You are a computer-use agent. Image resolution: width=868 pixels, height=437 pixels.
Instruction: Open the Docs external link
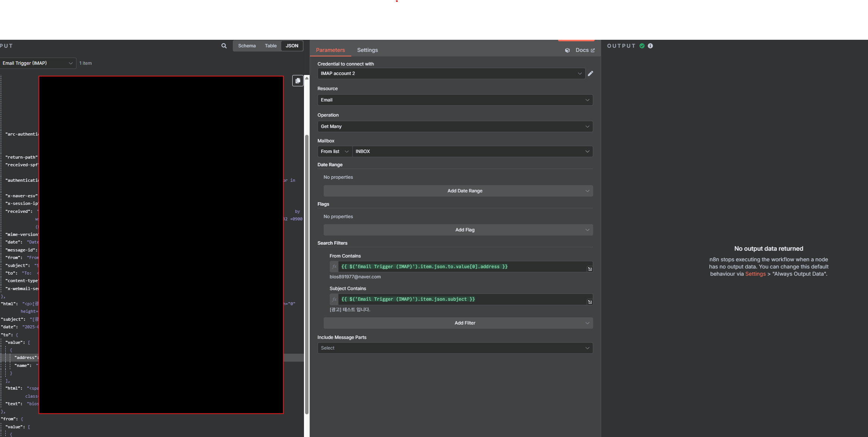click(585, 50)
